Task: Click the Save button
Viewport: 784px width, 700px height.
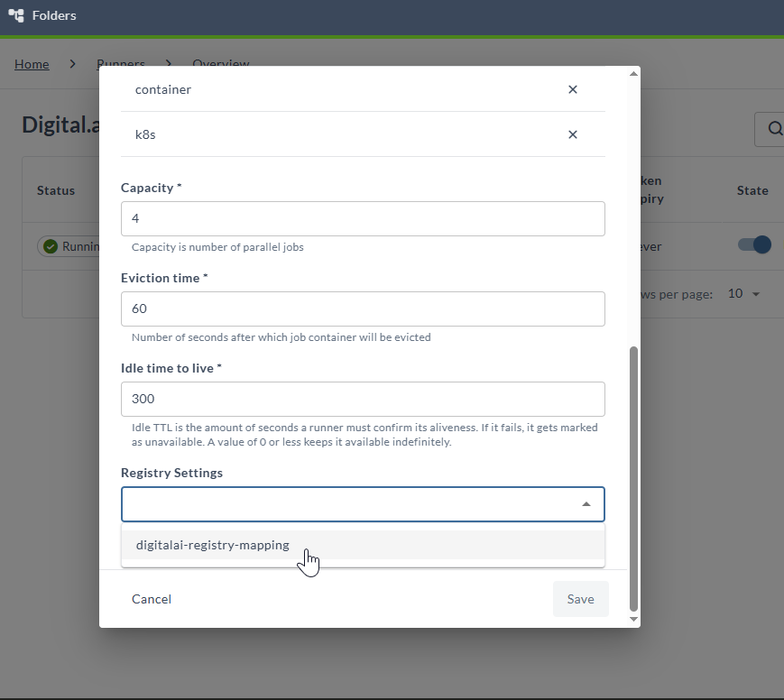Action: coord(580,599)
